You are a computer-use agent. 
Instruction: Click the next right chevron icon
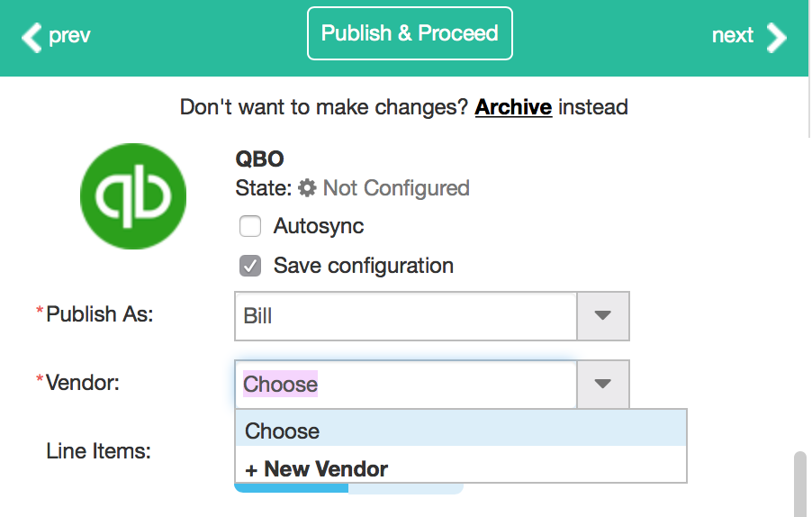coord(776,37)
